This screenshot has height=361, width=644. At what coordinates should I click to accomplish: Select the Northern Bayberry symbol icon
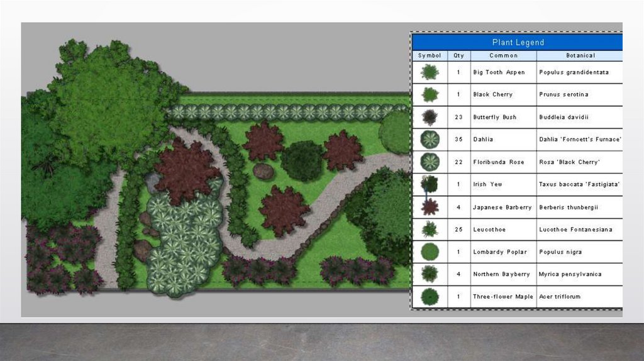430,274
